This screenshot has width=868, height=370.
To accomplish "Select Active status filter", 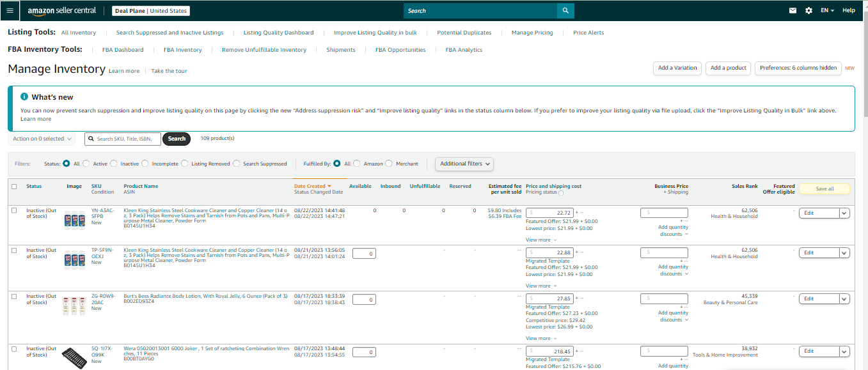I will pyautogui.click(x=86, y=164).
